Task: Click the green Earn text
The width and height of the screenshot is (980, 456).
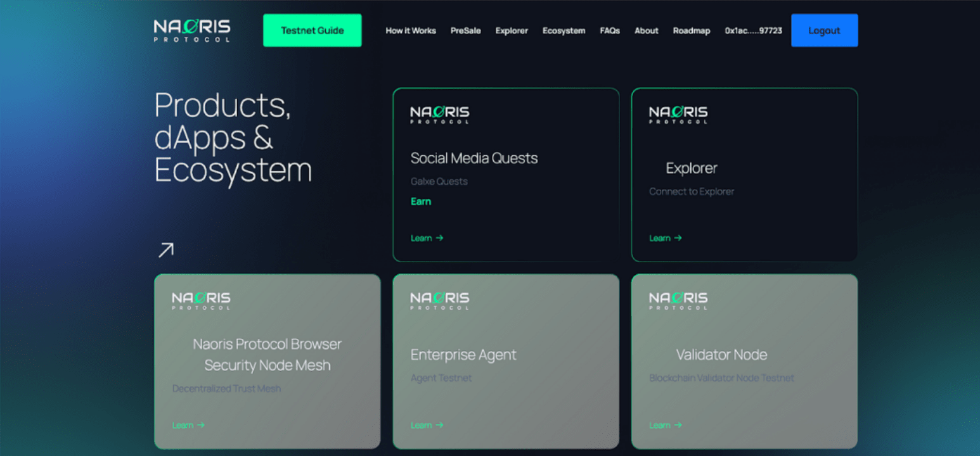Action: (421, 201)
